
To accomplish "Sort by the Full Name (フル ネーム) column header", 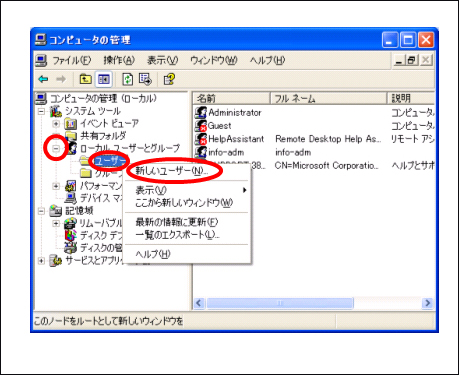I will click(328, 98).
